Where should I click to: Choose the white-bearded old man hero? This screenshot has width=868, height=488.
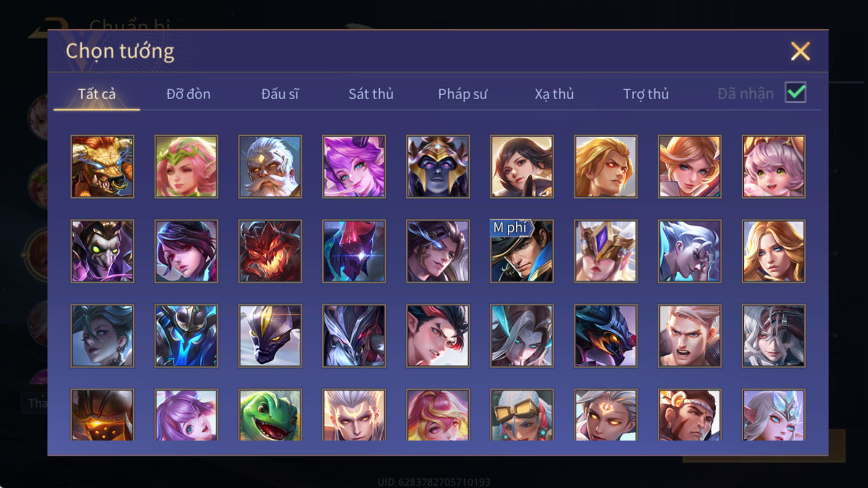point(270,166)
